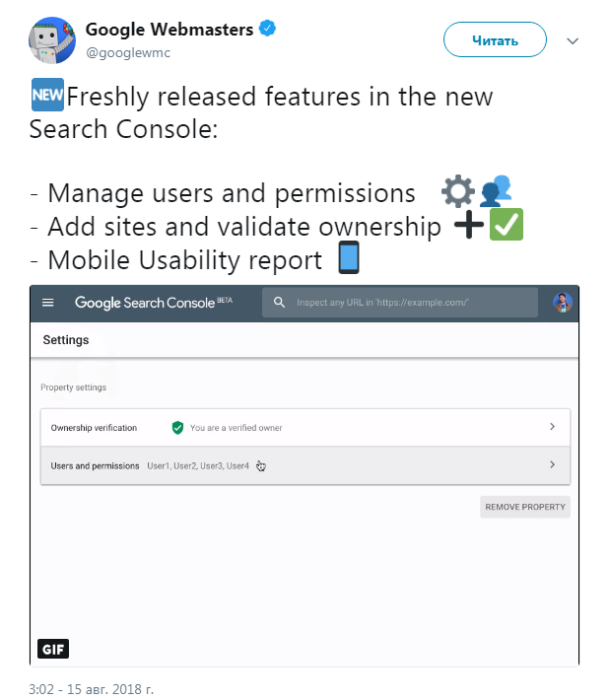Open the tweet timestamp link
The width and height of the screenshot is (609, 700).
(92, 688)
